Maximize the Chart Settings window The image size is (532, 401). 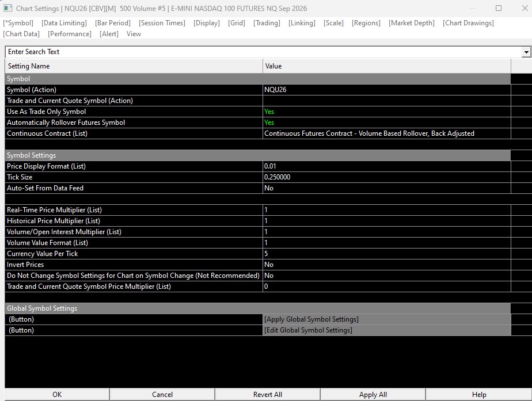[499, 8]
